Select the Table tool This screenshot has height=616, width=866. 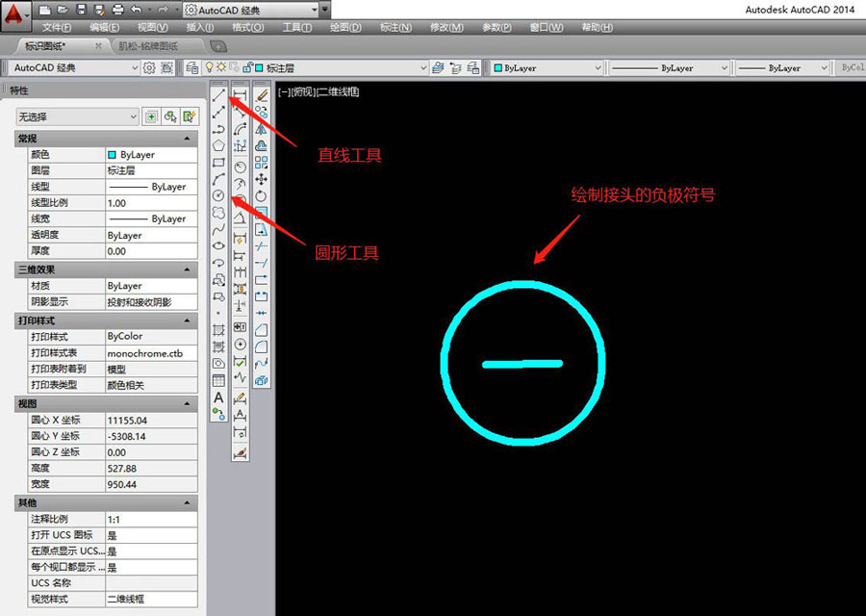218,380
